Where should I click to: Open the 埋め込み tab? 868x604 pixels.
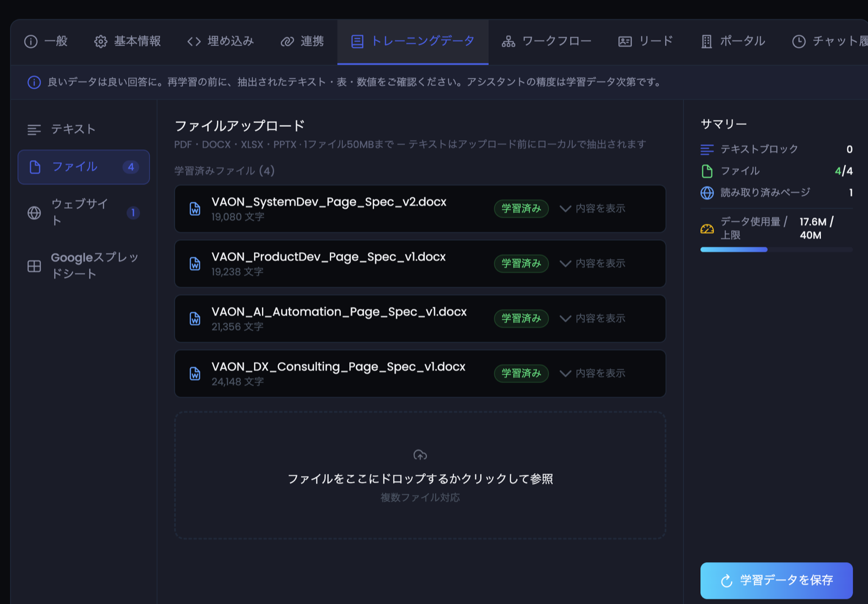coord(220,41)
